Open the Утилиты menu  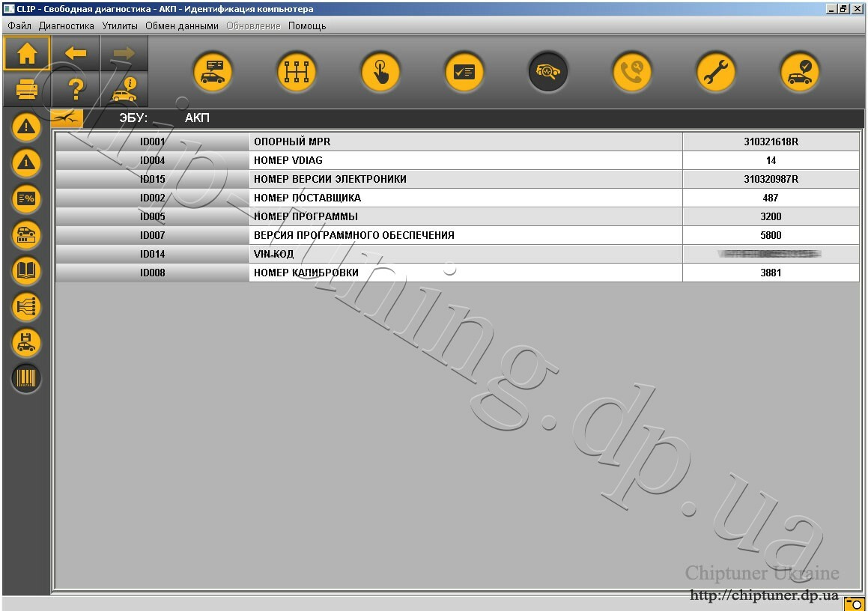pos(120,26)
